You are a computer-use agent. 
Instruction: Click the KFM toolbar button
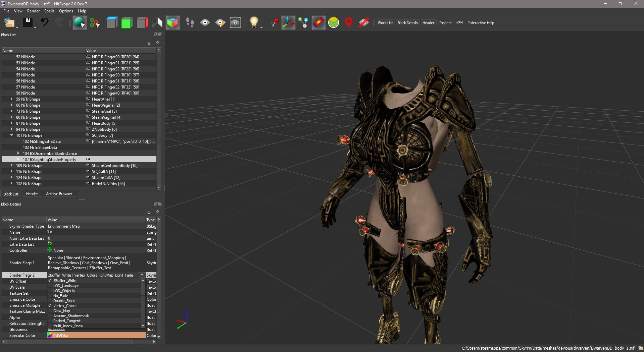(x=460, y=23)
